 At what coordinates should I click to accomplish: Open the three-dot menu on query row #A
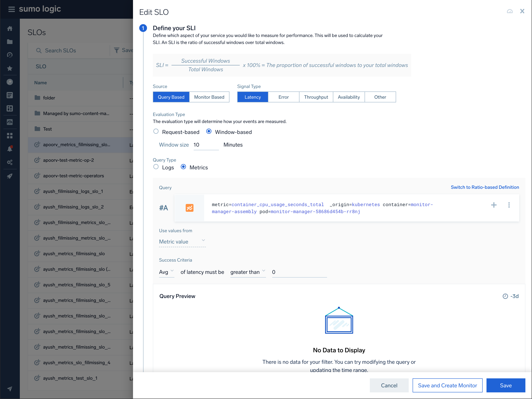(x=509, y=205)
